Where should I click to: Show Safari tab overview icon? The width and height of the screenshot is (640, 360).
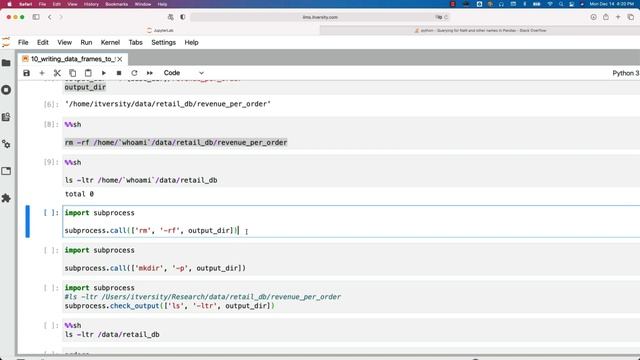click(631, 17)
